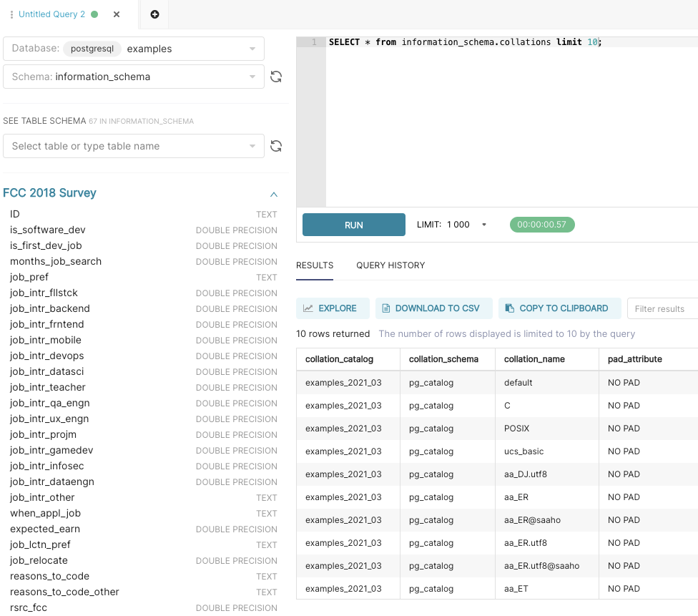
Task: Run the SQL query with RUN button
Action: coord(353,224)
